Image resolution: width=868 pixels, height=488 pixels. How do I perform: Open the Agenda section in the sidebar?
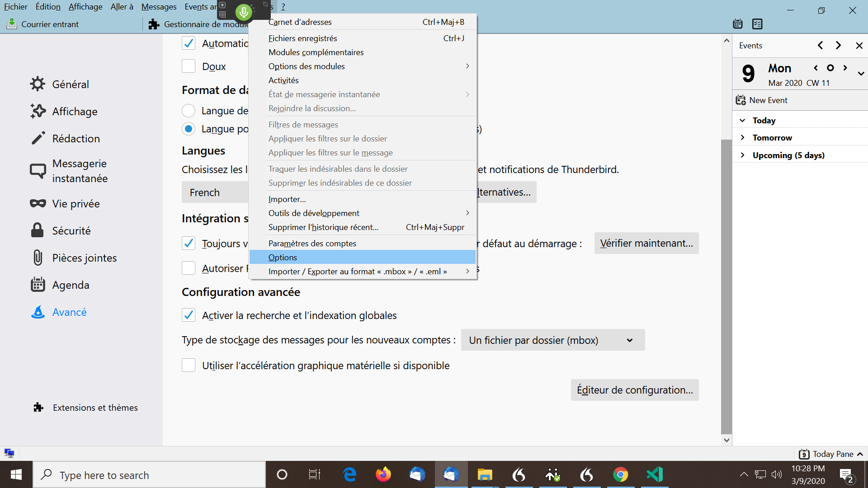[38, 285]
